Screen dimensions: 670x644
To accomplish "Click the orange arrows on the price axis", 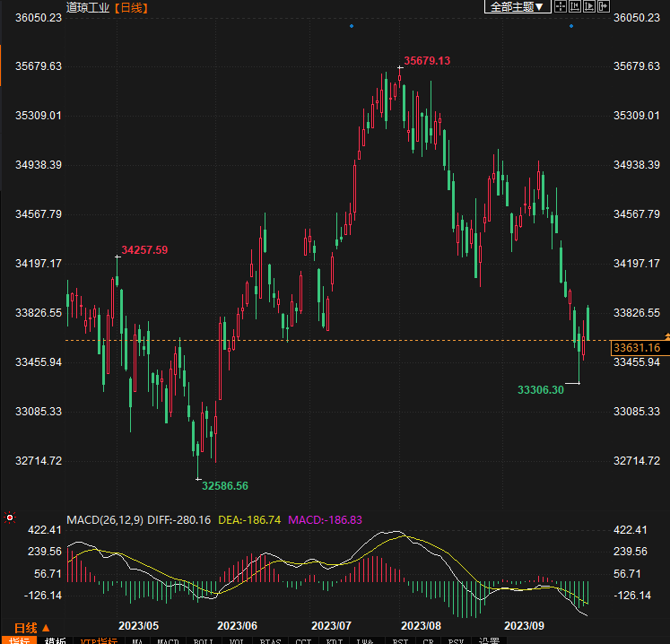I will coord(666,336).
